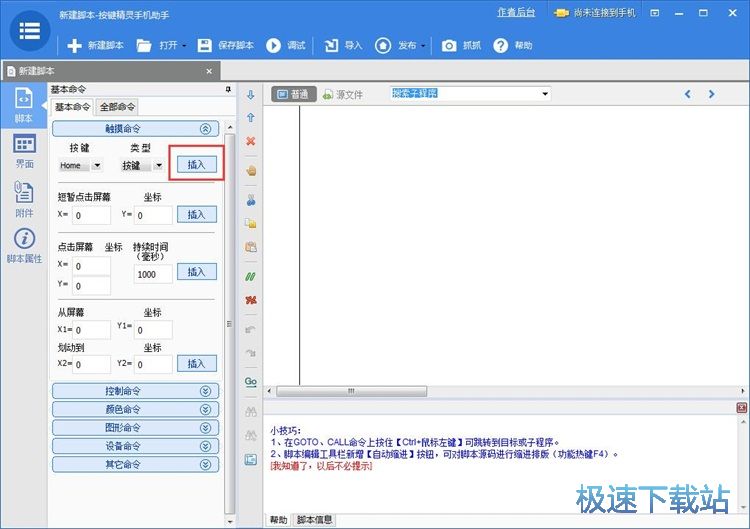Navigate forward with right blue arrow
This screenshot has width=750, height=529.
711,94
